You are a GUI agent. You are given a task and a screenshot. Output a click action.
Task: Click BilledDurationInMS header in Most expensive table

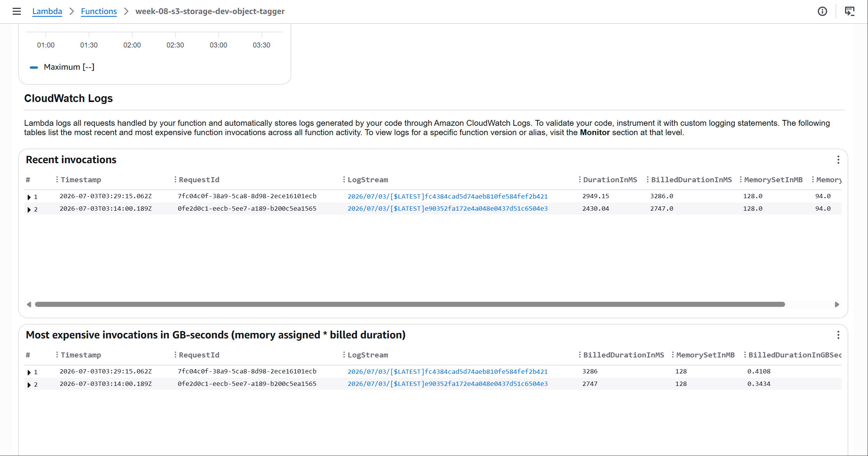(624, 355)
